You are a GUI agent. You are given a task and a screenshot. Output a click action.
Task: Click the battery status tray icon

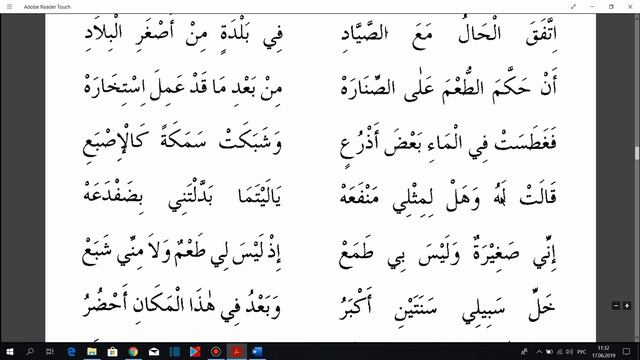tap(549, 351)
